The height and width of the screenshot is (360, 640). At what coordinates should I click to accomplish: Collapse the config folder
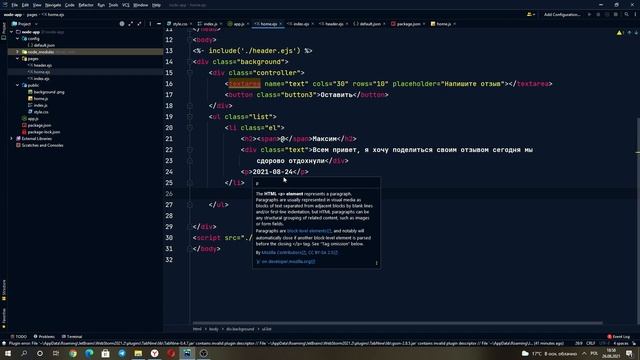click(18, 38)
